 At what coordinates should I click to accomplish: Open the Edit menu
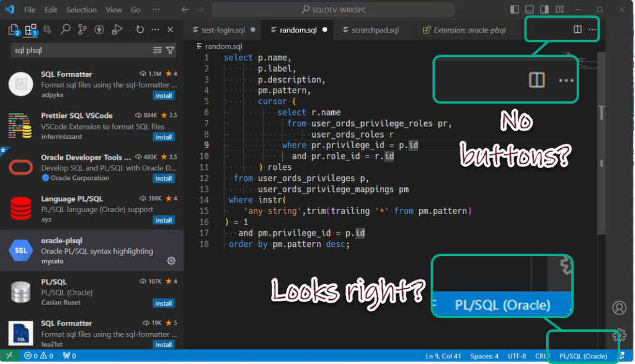(x=51, y=10)
